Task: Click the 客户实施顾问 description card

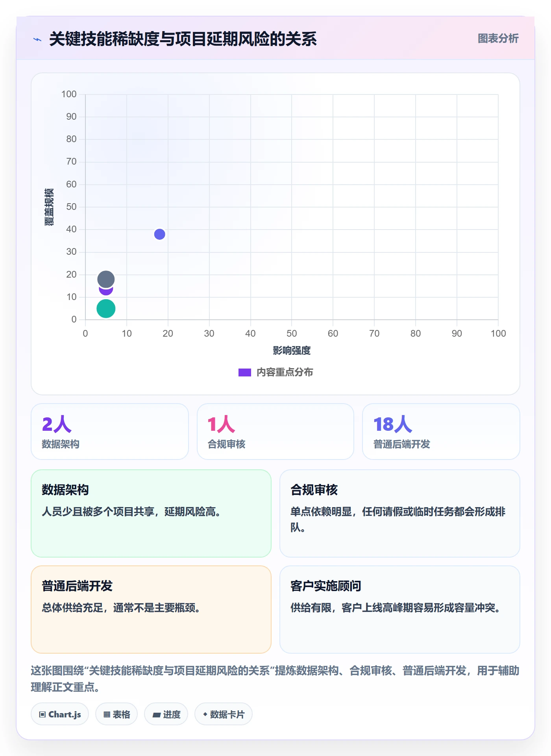Action: [400, 610]
